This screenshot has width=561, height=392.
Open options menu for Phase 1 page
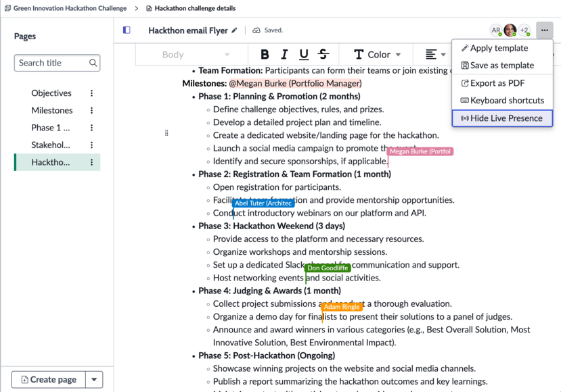(x=91, y=128)
